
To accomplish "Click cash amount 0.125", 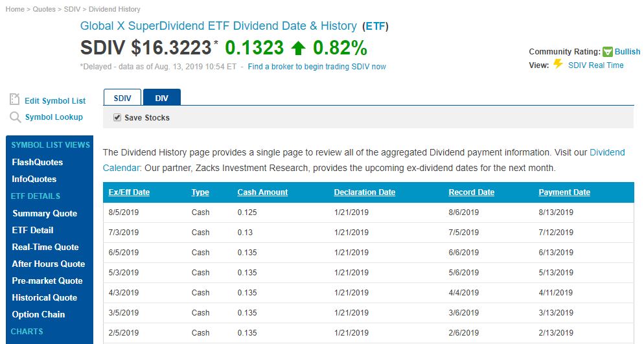I will (x=247, y=212).
